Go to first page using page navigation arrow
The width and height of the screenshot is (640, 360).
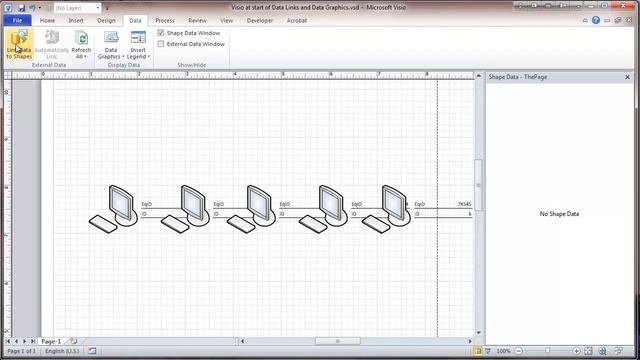[8, 341]
